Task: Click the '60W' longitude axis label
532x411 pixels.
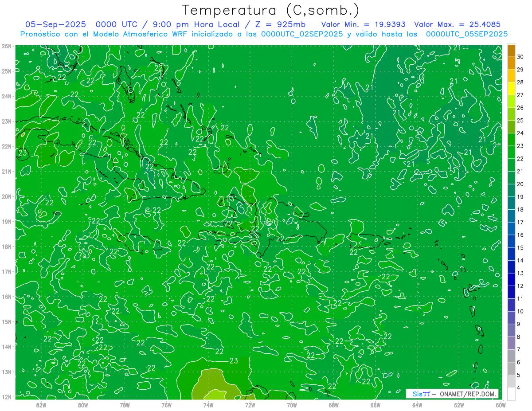Action: (x=501, y=404)
